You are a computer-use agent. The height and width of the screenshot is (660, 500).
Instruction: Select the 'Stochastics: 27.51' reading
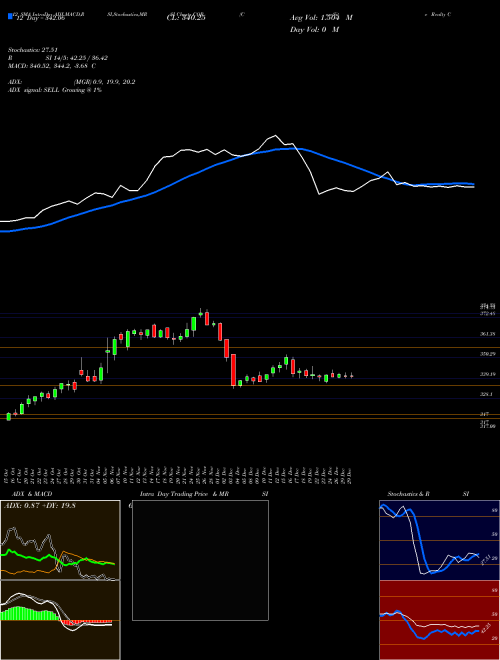point(32,50)
